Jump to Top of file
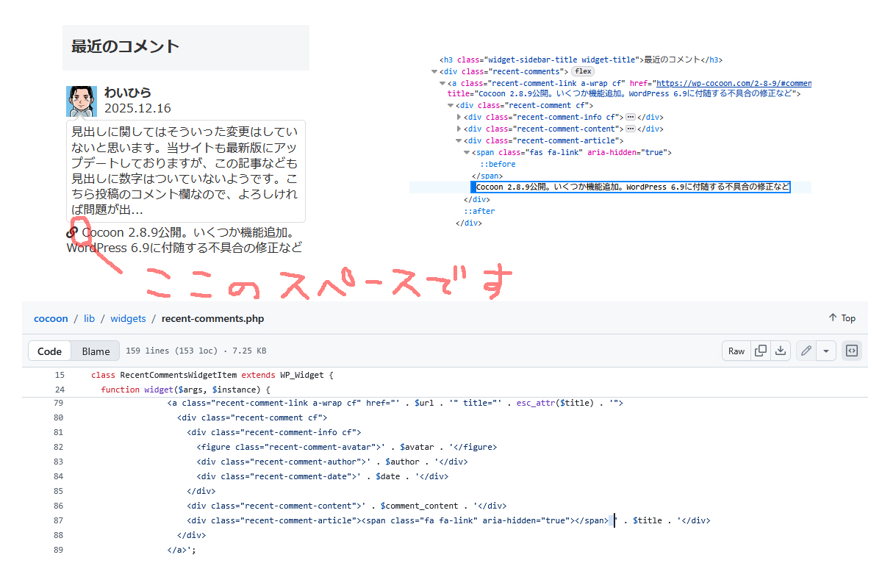This screenshot has height=588, width=882. pyautogui.click(x=842, y=318)
